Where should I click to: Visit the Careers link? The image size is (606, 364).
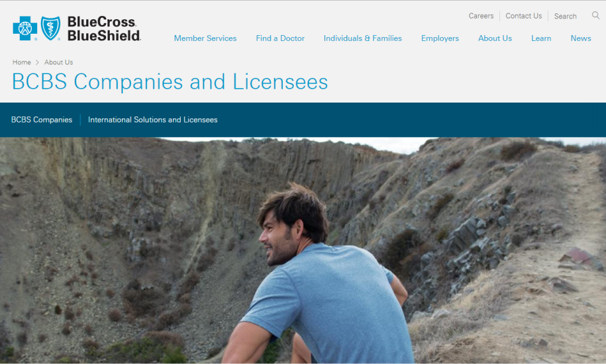481,16
